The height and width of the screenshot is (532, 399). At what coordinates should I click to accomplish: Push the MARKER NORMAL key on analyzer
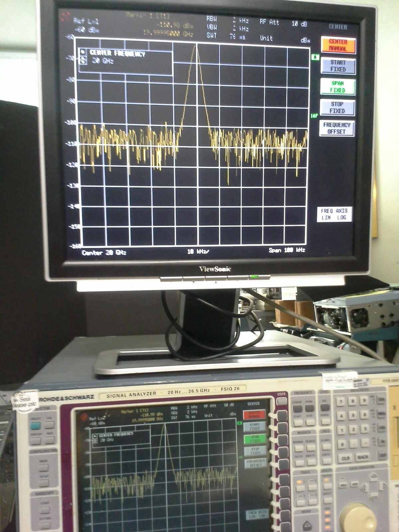[x=299, y=449]
